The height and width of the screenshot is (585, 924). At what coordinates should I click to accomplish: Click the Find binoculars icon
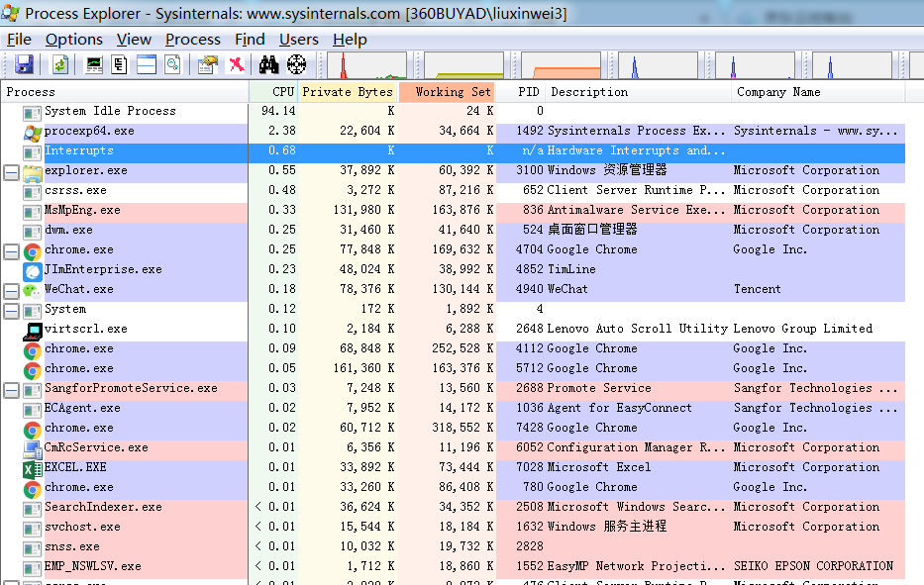click(x=268, y=64)
